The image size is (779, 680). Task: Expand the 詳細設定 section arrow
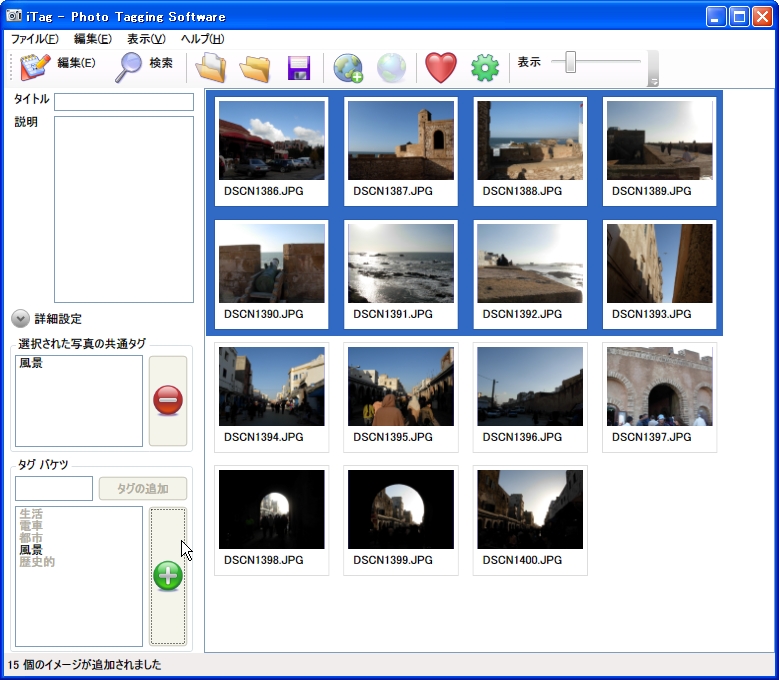pyautogui.click(x=20, y=319)
